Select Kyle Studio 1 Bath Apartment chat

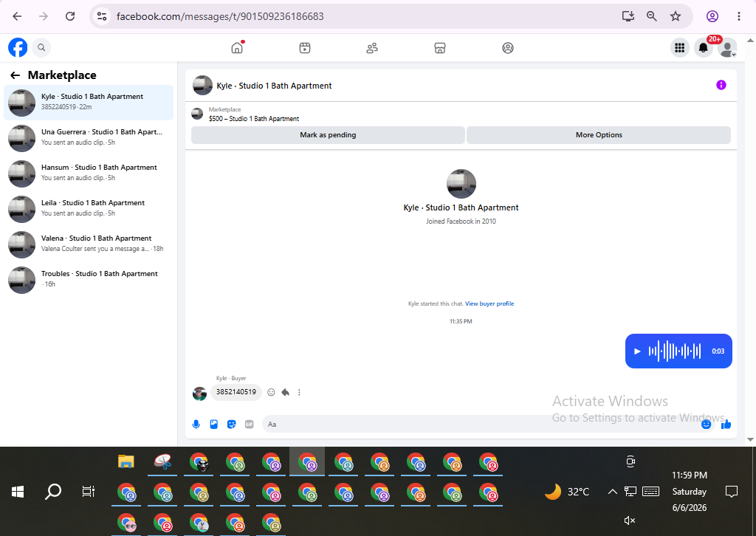[x=89, y=102]
